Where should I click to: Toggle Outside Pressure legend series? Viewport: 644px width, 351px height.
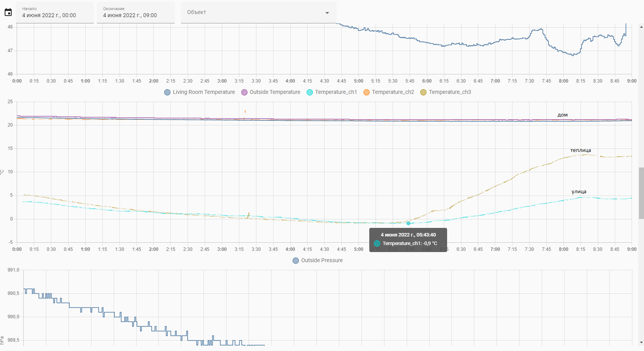(318, 261)
